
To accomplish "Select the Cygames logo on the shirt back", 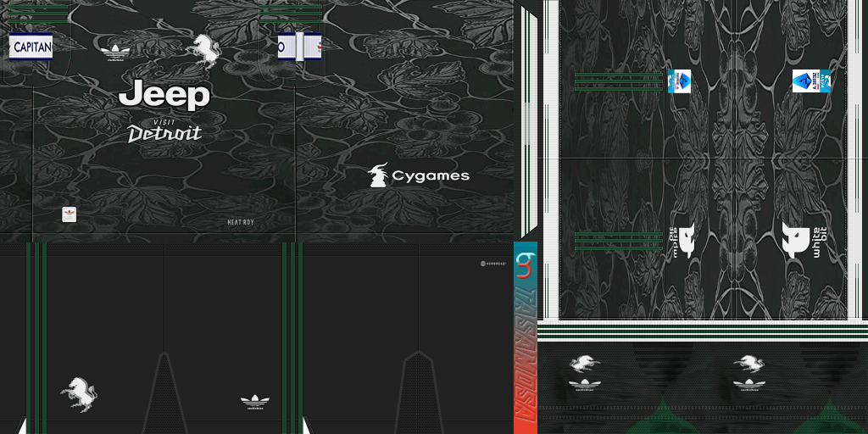I will tap(418, 175).
